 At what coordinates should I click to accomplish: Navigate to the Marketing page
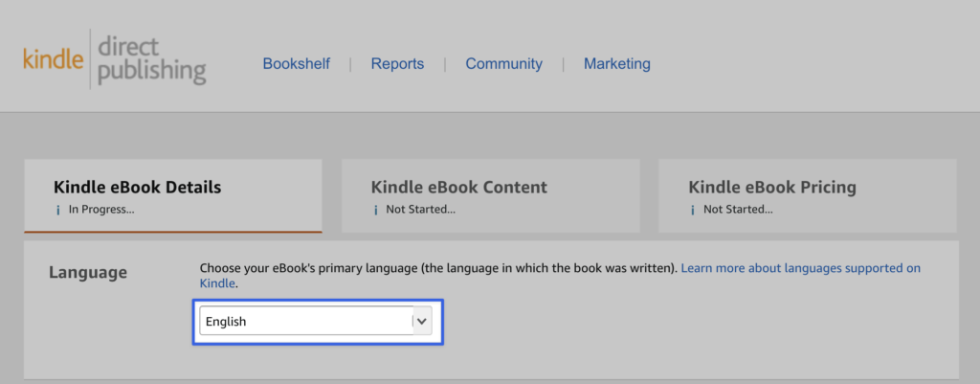(617, 64)
